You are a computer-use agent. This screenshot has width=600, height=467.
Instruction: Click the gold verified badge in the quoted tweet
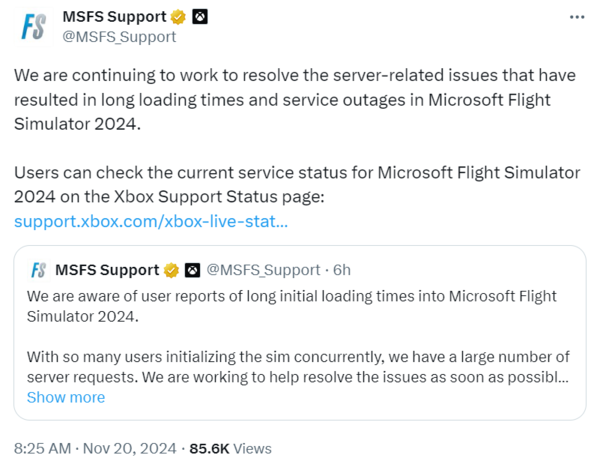(x=172, y=270)
